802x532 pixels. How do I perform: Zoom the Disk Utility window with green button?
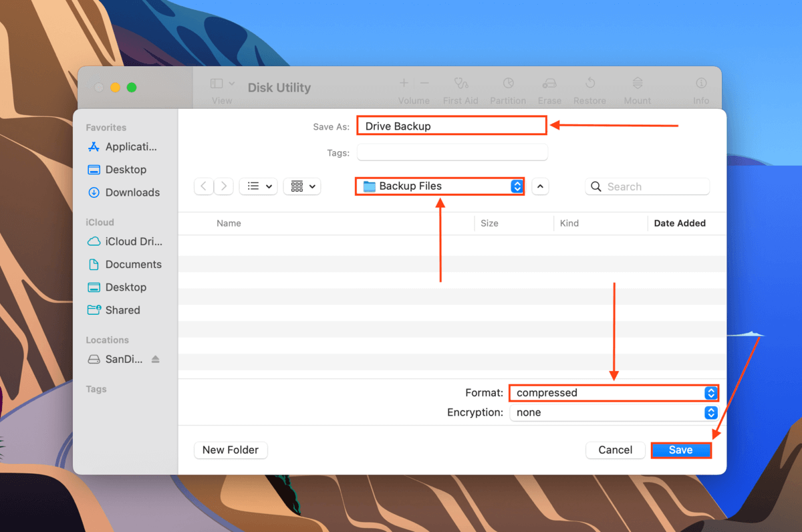click(132, 88)
